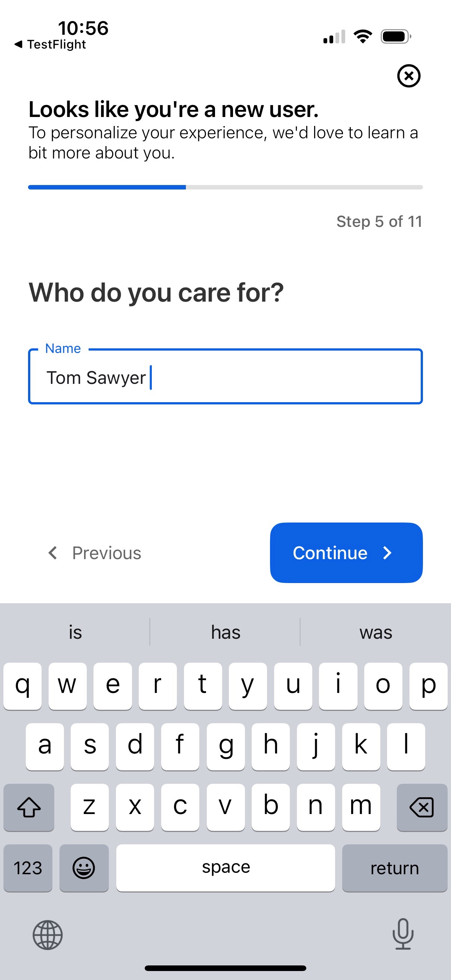Go back with the Previous button
451x980 pixels.
(94, 553)
